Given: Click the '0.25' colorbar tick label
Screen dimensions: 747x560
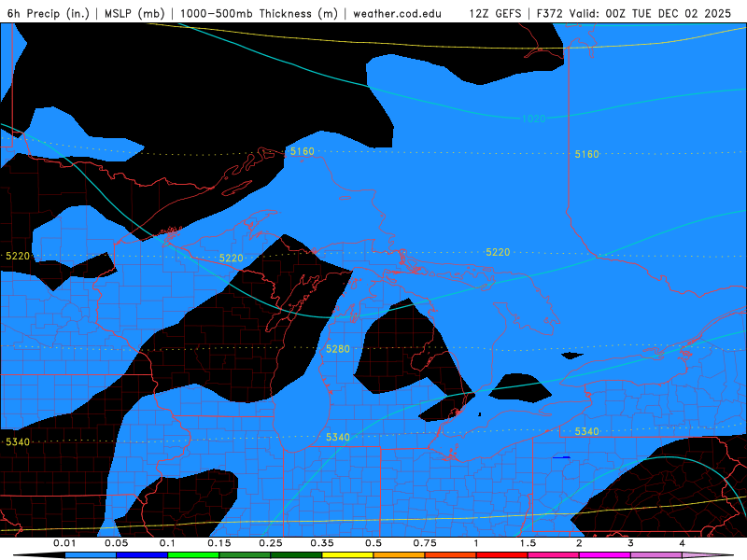Looking at the screenshot, I should pos(271,543).
